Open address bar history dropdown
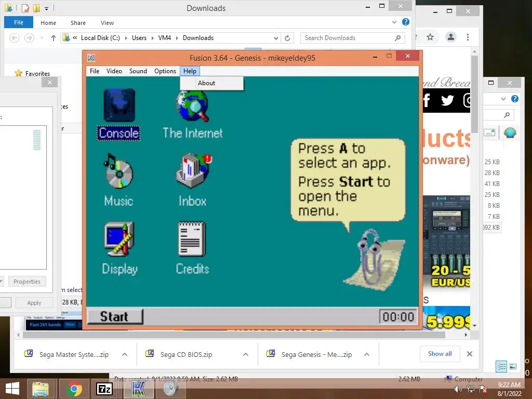532x399 pixels. [276, 38]
